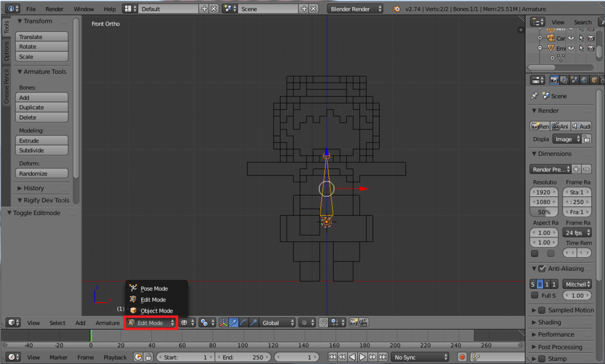Enable the Anti-Aliasing checkbox
Screen dimensions: 605x364
pos(542,268)
